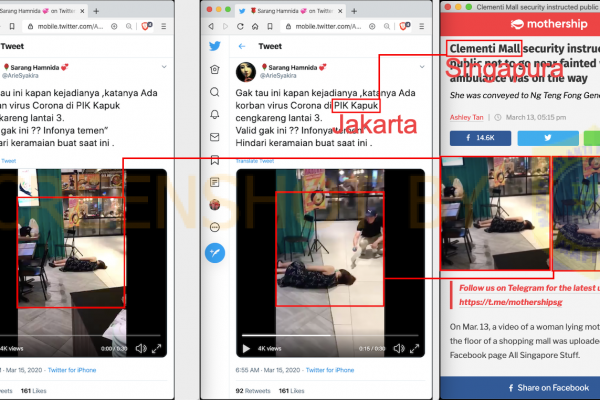600x400 pixels.
Task: Open 161 Likes in the left window
Action: coord(34,391)
